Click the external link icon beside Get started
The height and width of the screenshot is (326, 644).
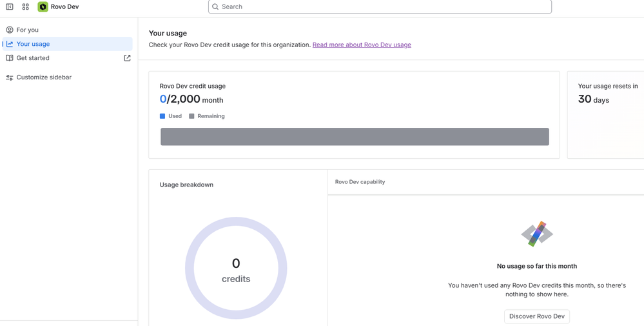pos(128,58)
